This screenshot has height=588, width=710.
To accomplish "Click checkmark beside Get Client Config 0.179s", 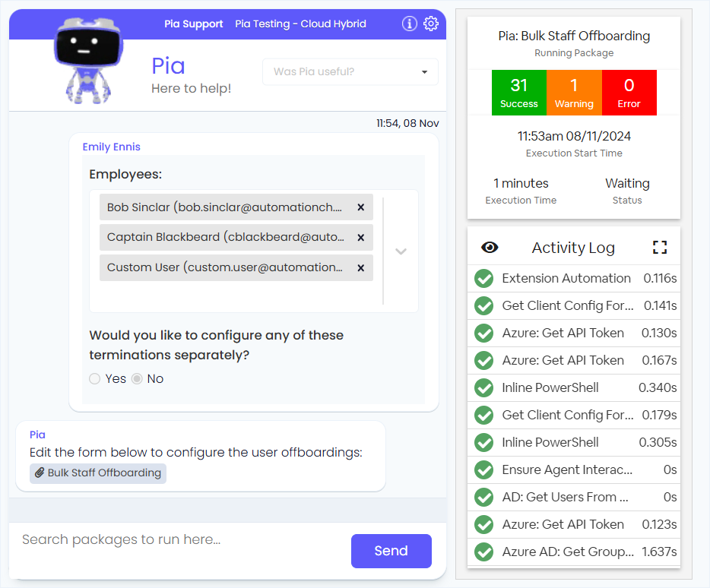I will pos(484,415).
